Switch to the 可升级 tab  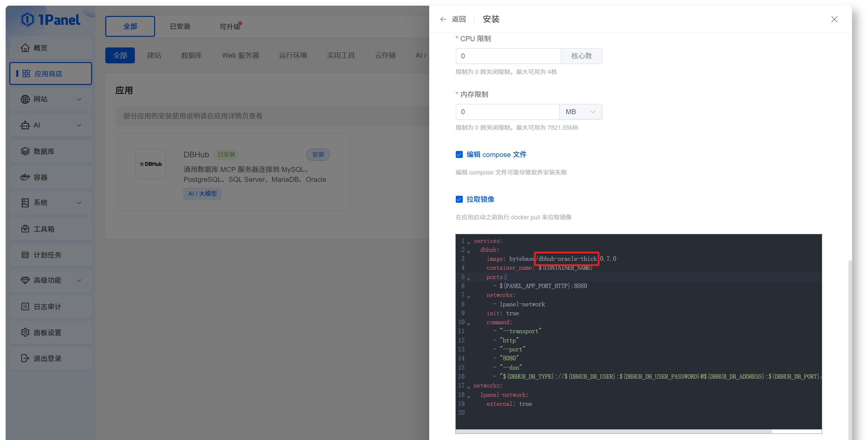pos(230,26)
